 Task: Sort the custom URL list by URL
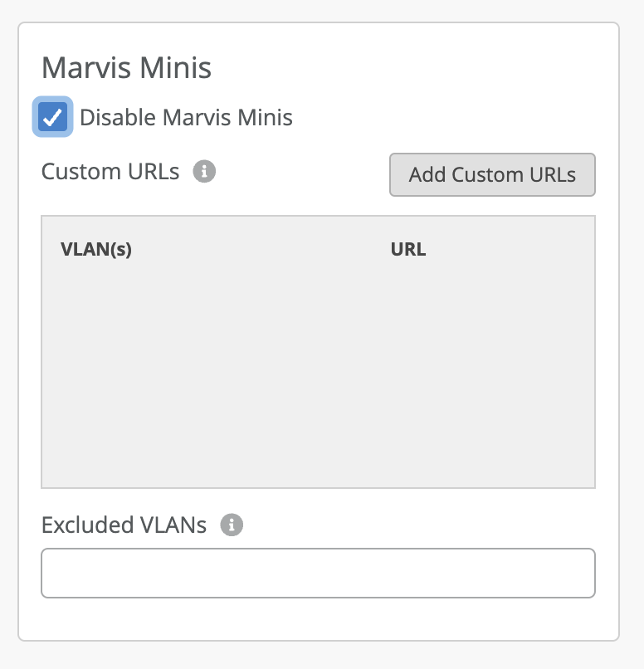click(408, 249)
